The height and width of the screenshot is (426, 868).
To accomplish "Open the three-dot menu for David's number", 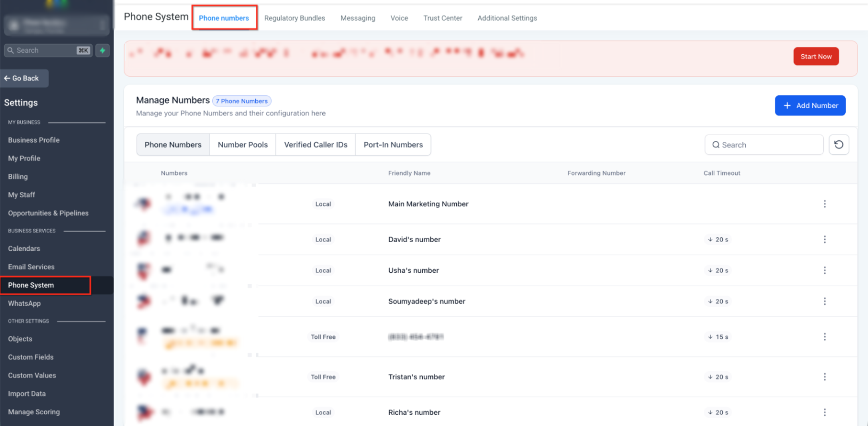I will (x=825, y=239).
